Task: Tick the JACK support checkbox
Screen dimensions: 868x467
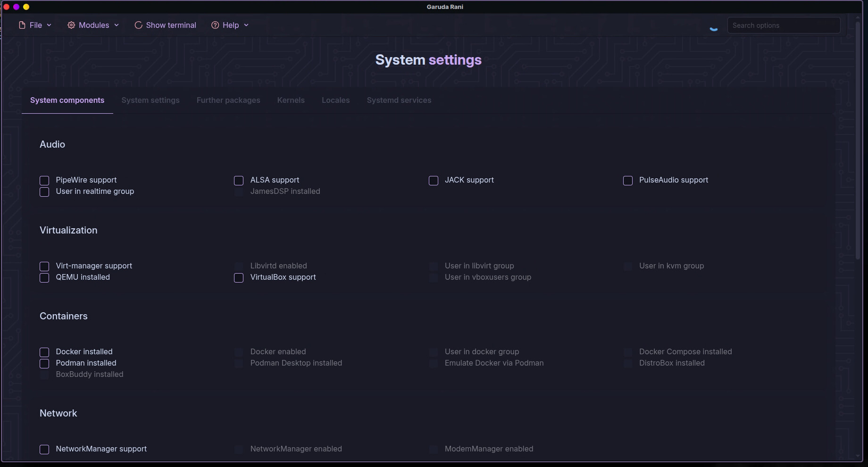Action: click(434, 181)
